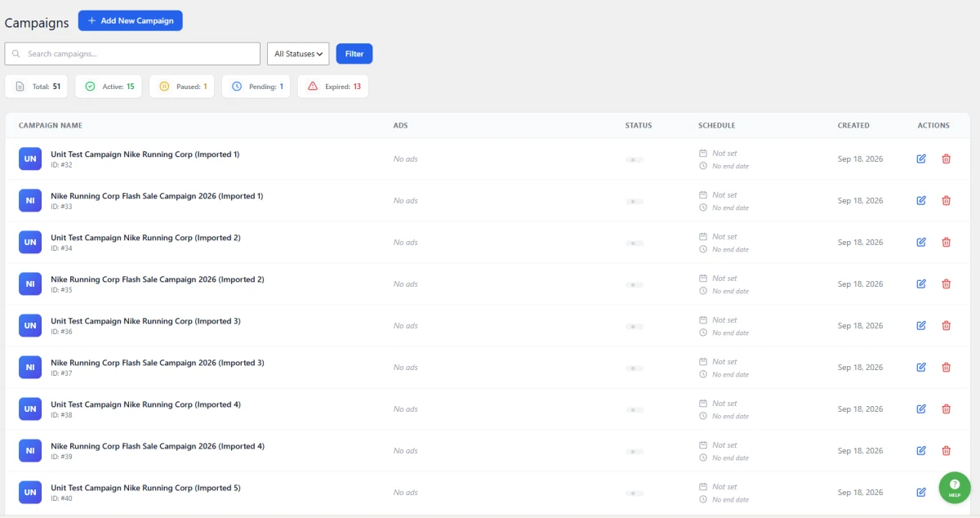Apply the Filter button
Screen dimensions: 980x518
tap(354, 54)
